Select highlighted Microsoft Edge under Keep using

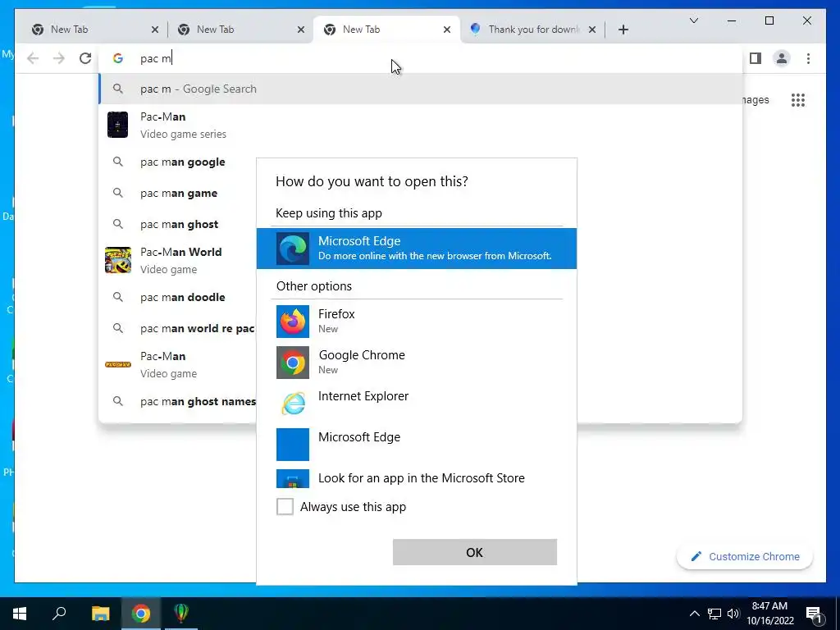(x=416, y=248)
